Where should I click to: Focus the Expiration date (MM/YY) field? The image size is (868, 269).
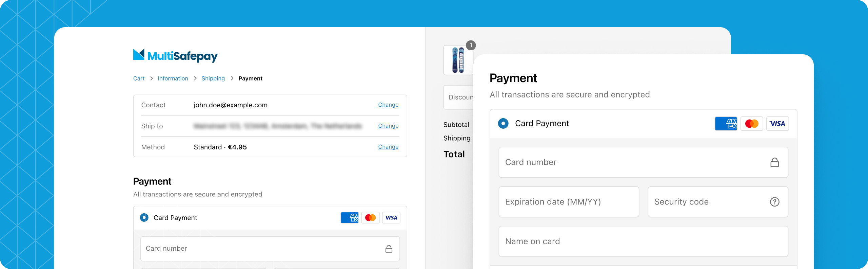tap(569, 202)
